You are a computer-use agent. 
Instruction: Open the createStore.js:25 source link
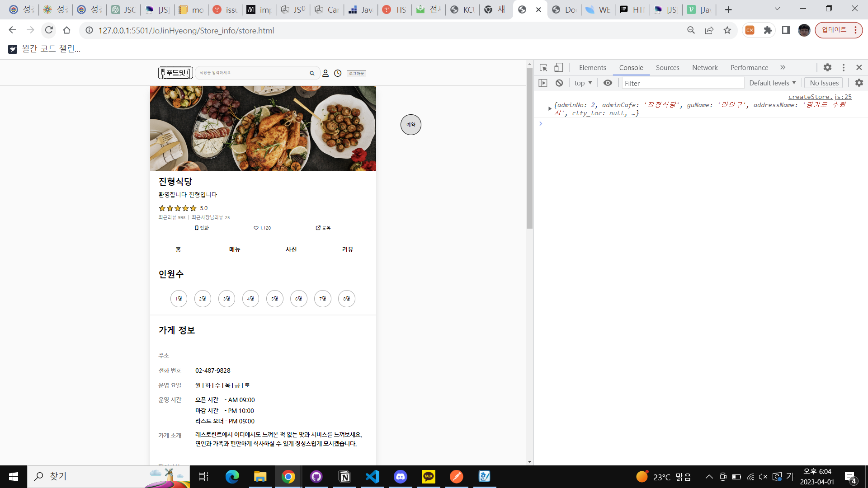pos(820,97)
